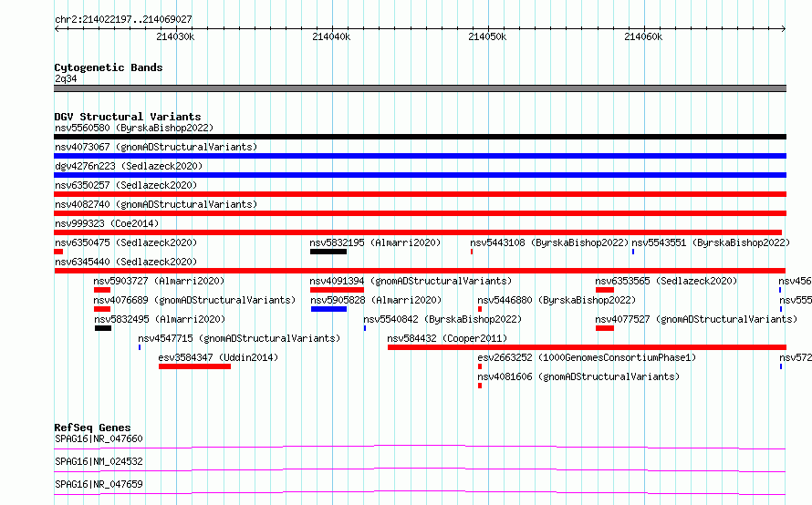
Task: Click red bar under nsv4082740
Action: coord(420,213)
